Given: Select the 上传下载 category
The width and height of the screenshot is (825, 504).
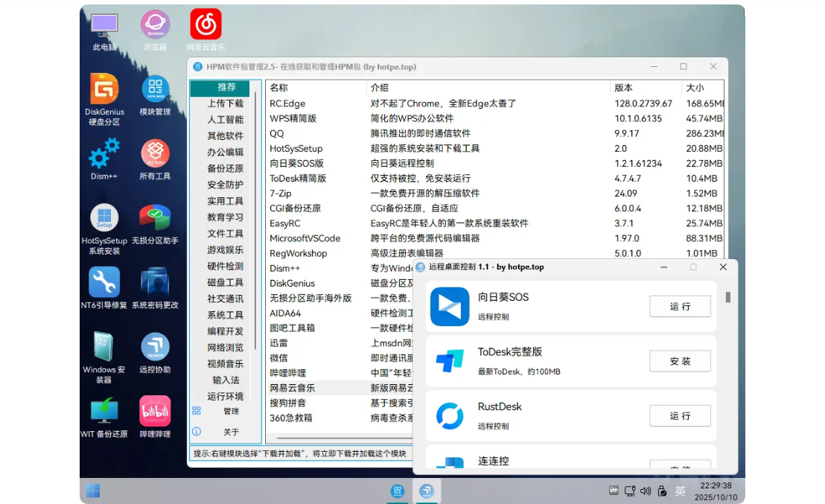Looking at the screenshot, I should (225, 103).
